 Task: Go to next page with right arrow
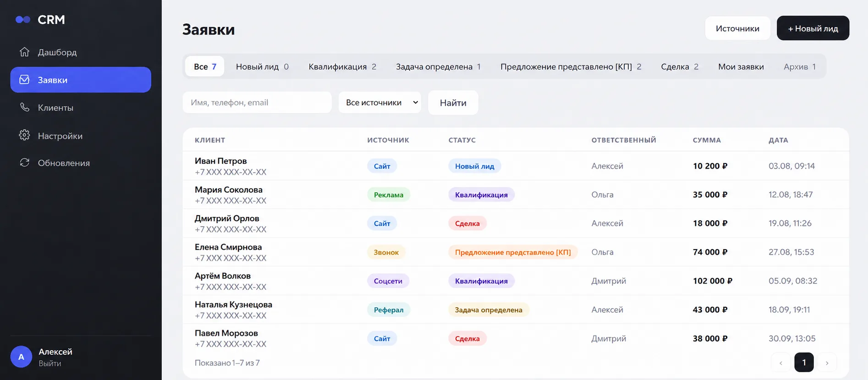point(827,363)
